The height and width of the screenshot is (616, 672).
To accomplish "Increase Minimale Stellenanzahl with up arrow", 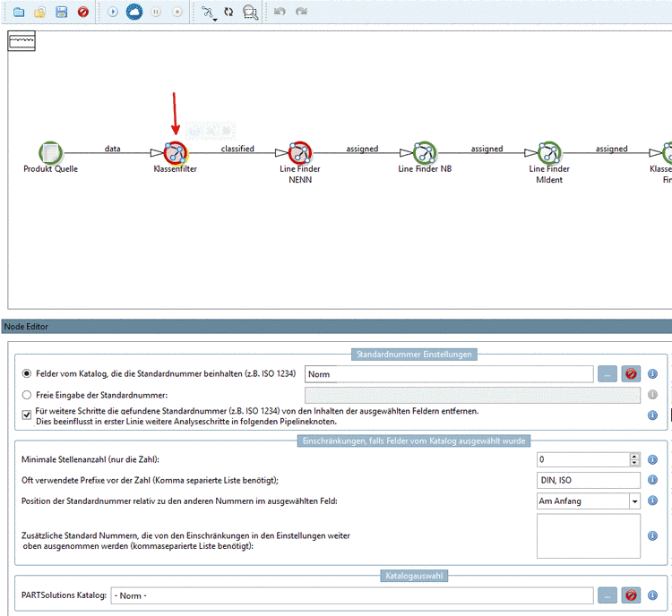I will [634, 456].
